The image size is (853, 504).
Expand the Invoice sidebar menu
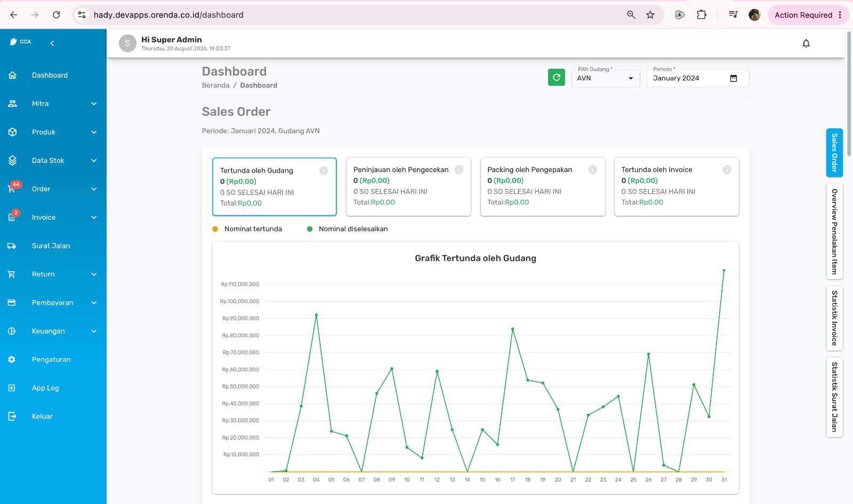pos(53,217)
